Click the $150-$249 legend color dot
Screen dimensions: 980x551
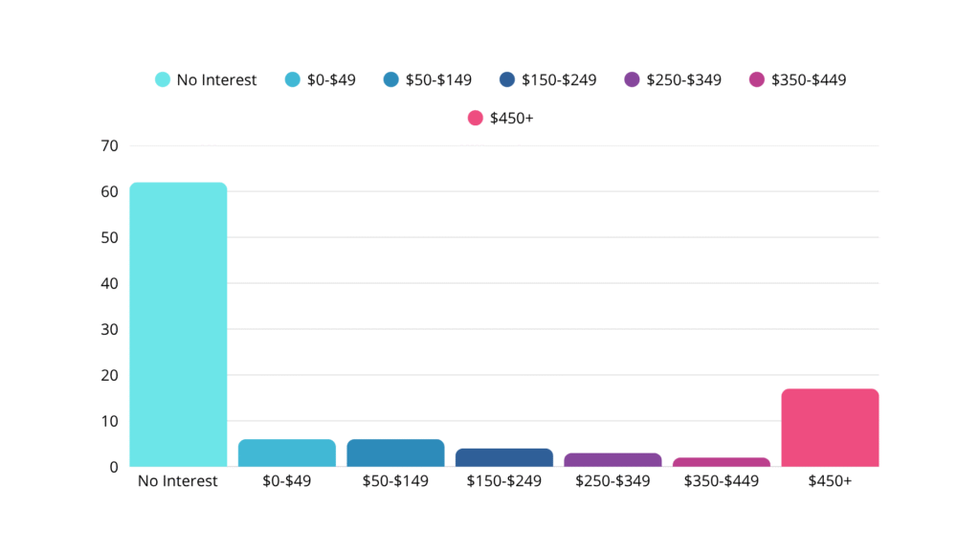(507, 79)
